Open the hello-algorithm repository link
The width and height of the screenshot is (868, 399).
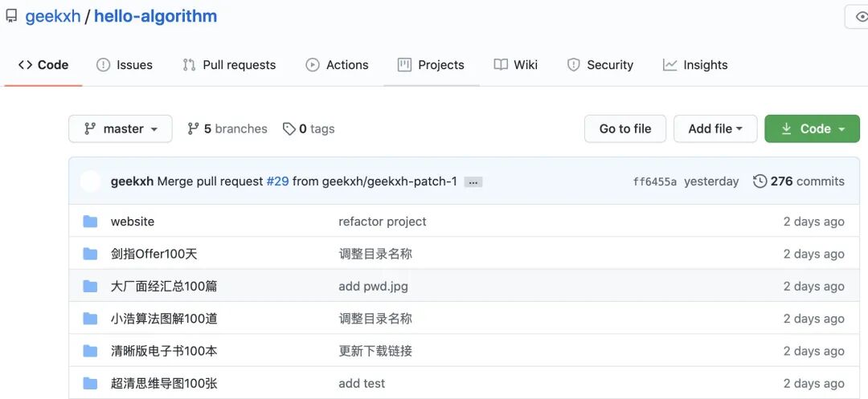tap(156, 16)
